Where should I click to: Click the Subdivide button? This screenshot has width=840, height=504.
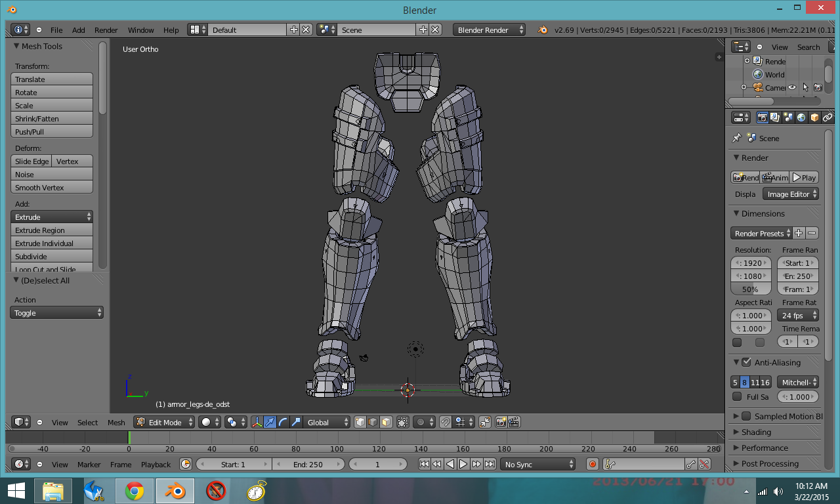point(52,257)
